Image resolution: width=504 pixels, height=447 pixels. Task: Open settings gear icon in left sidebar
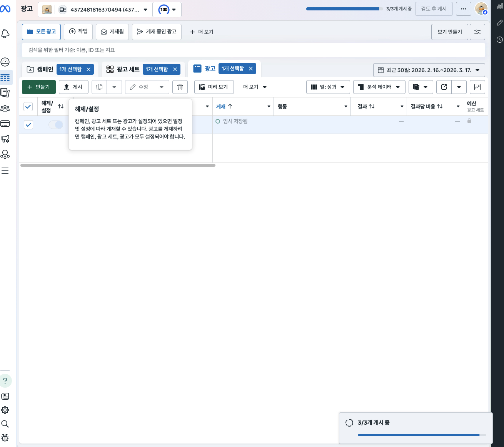5,410
